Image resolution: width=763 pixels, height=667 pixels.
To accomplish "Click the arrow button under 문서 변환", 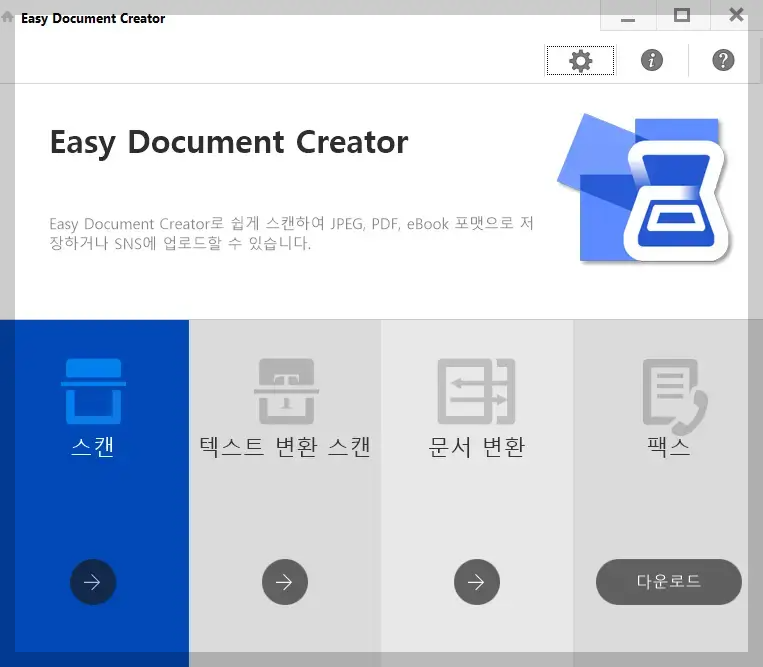I will click(476, 582).
